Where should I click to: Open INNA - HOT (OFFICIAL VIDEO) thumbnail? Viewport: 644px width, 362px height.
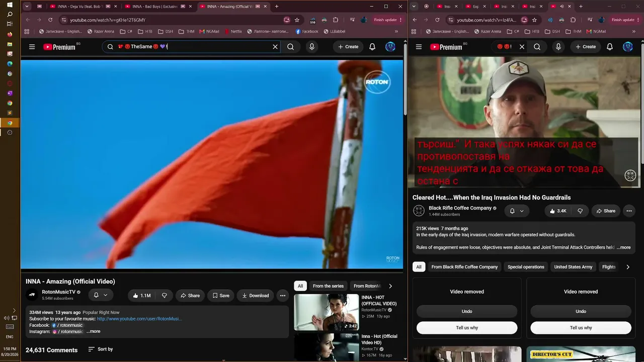pyautogui.click(x=327, y=312)
